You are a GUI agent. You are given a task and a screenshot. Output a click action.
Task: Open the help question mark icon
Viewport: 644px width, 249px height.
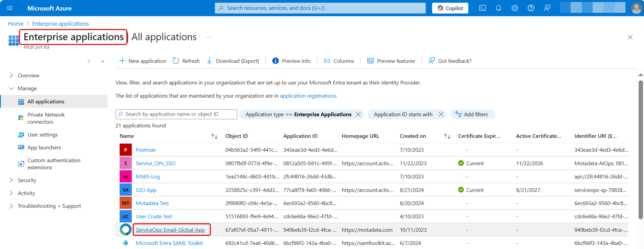click(531, 8)
